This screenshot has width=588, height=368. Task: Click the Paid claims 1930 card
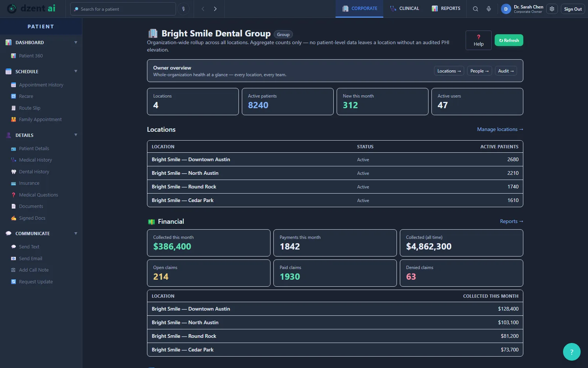point(335,273)
